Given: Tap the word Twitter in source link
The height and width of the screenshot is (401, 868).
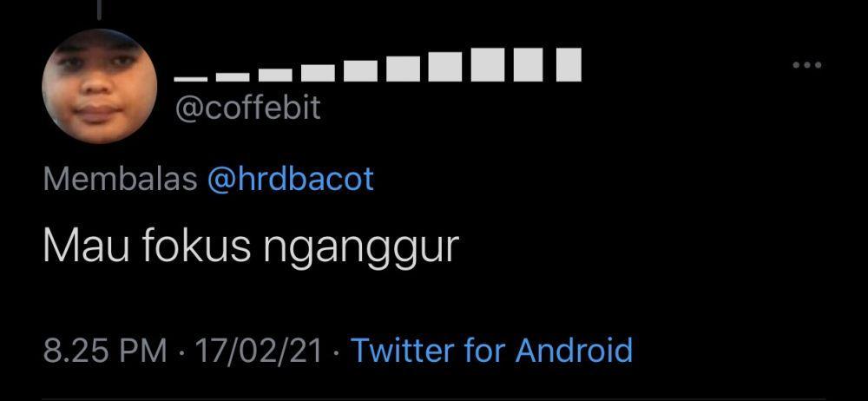Looking at the screenshot, I should (403, 350).
